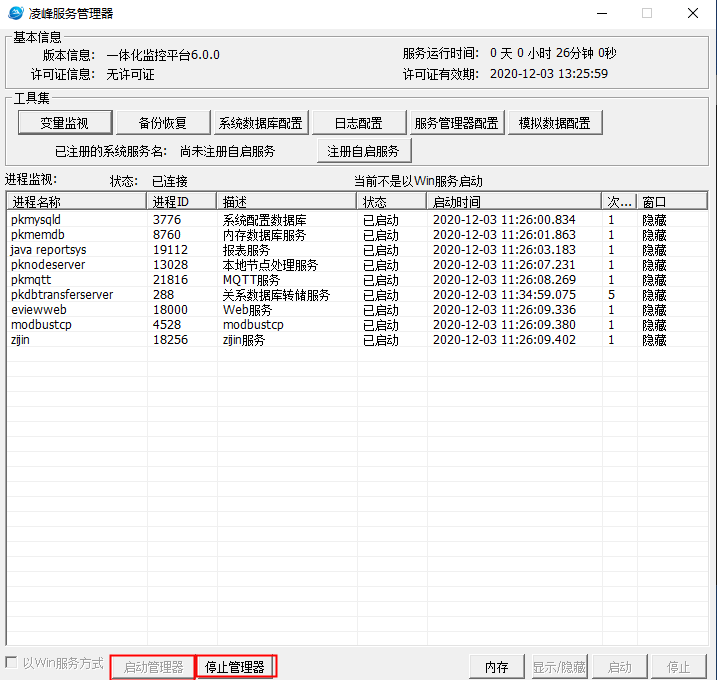The width and height of the screenshot is (717, 680).
Task: Click the 显示/隐藏 button
Action: (x=559, y=667)
